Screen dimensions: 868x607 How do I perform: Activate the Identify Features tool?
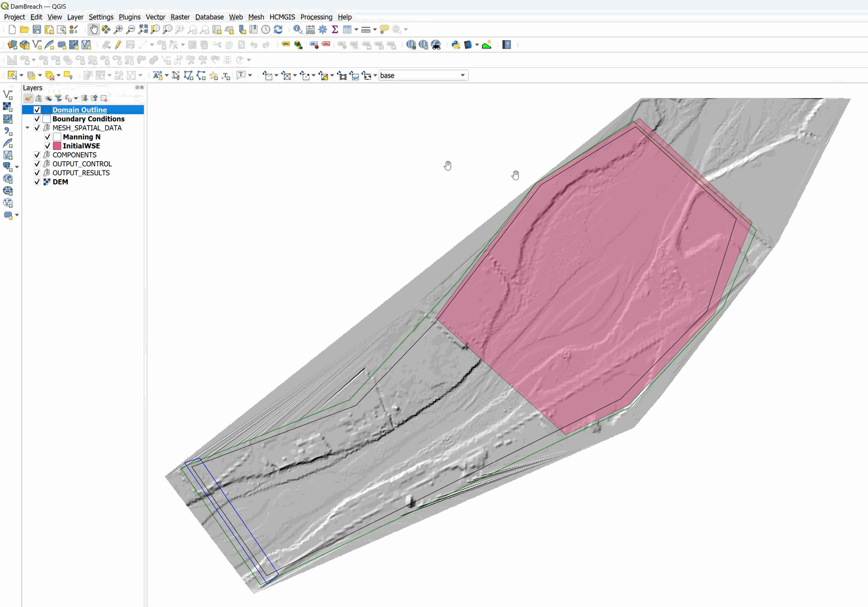298,29
